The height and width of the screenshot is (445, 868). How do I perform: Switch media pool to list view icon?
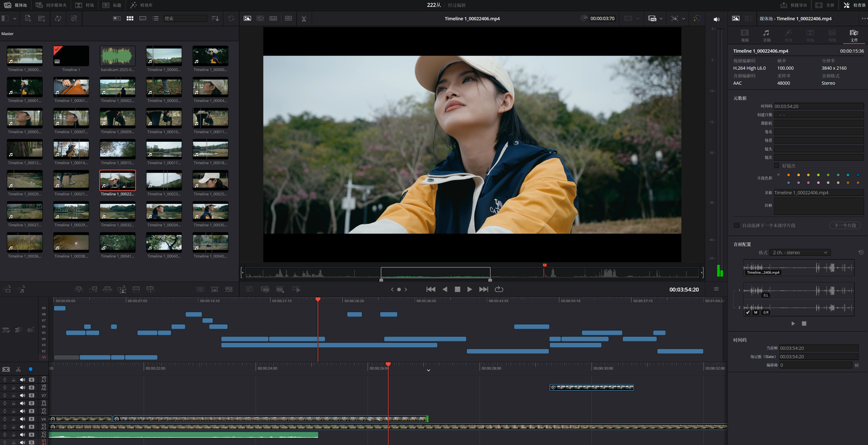coord(156,19)
